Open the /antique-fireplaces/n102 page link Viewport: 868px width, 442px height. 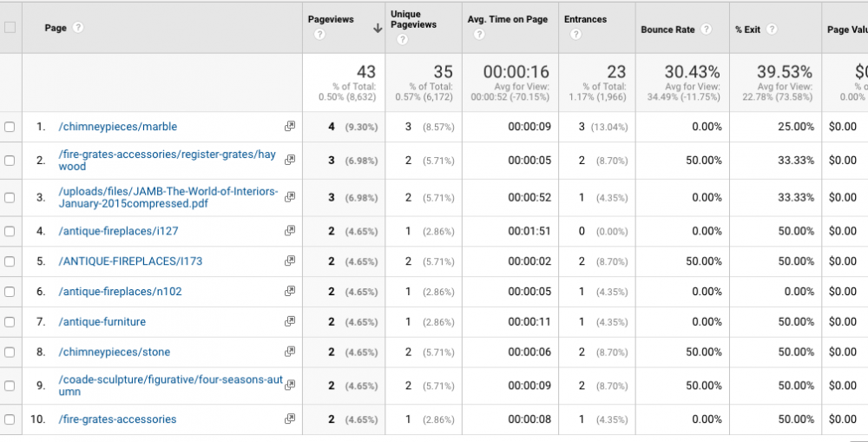click(x=120, y=292)
